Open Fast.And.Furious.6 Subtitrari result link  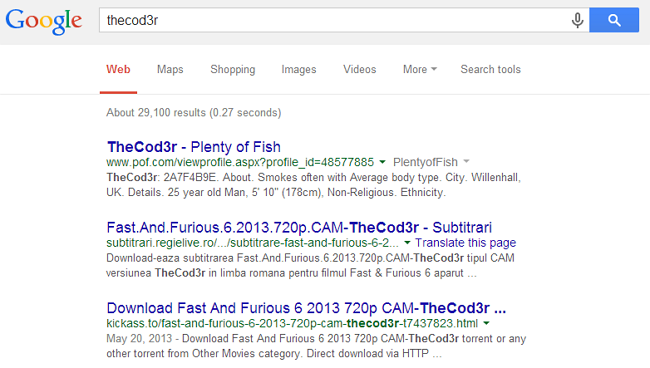[x=299, y=228]
